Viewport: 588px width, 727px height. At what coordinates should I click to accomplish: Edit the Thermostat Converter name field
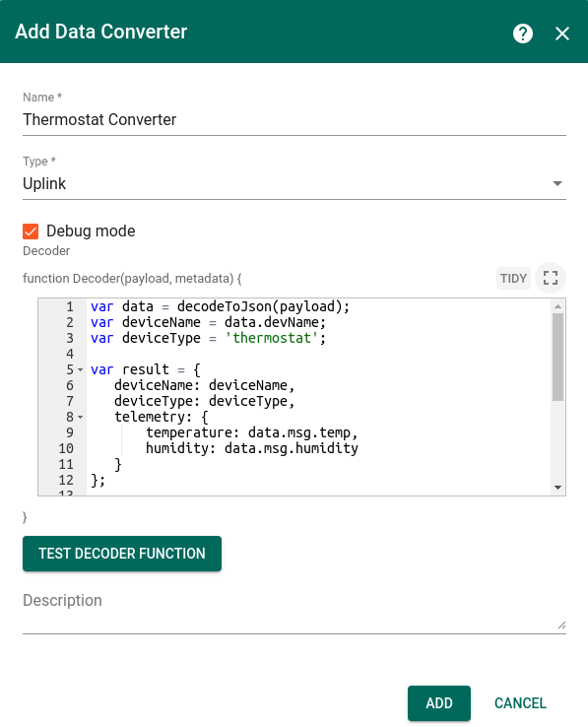tap(294, 119)
